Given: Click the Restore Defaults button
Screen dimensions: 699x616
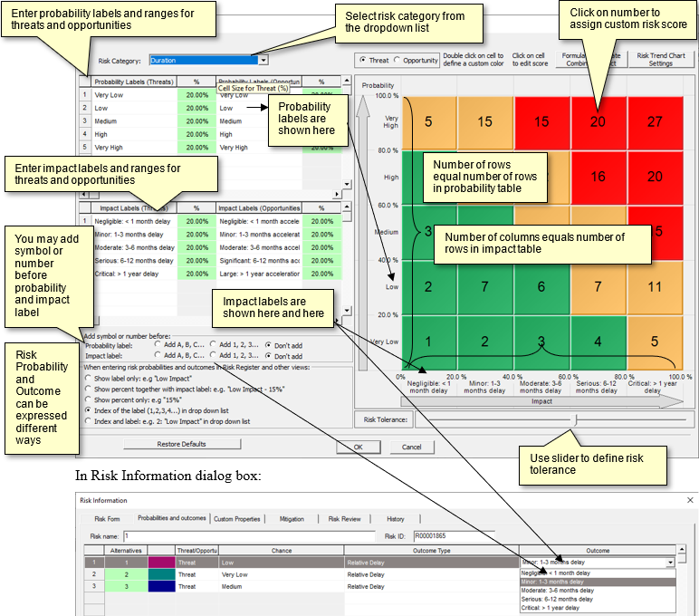Looking at the screenshot, I should [x=182, y=444].
